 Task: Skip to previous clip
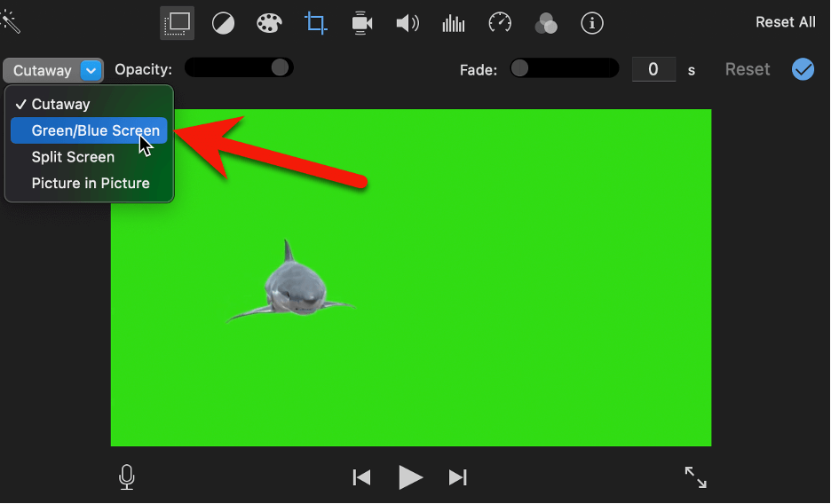point(361,477)
